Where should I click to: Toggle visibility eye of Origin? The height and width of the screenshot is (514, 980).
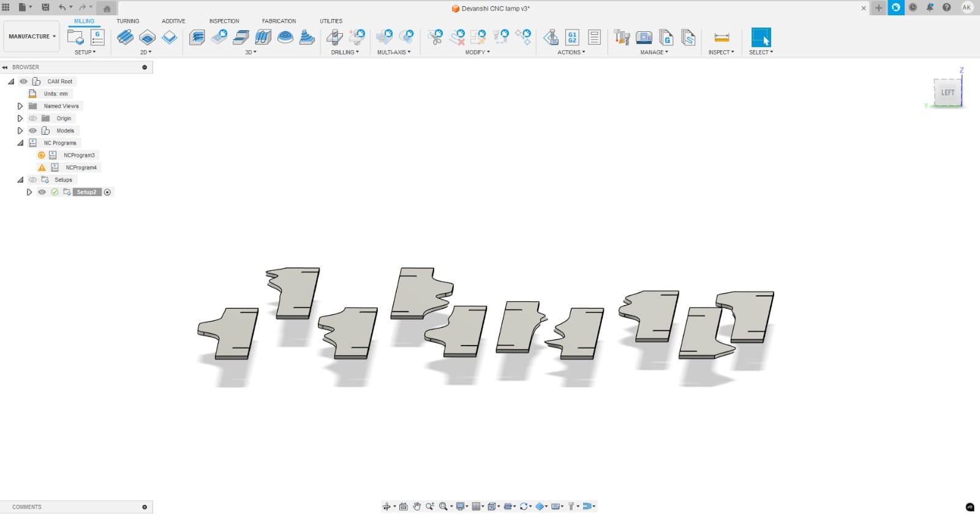pyautogui.click(x=33, y=118)
